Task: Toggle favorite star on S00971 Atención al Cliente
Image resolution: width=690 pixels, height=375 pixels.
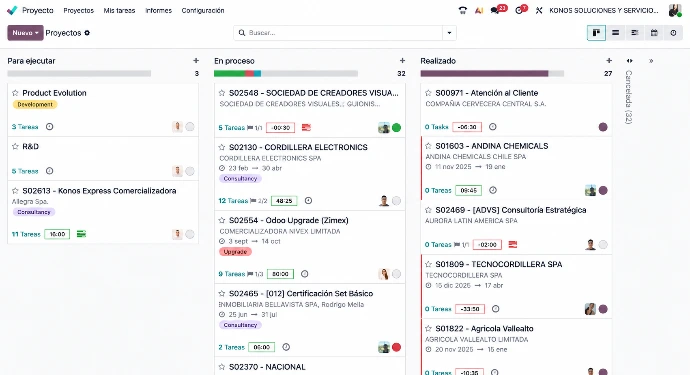Action: click(x=428, y=93)
